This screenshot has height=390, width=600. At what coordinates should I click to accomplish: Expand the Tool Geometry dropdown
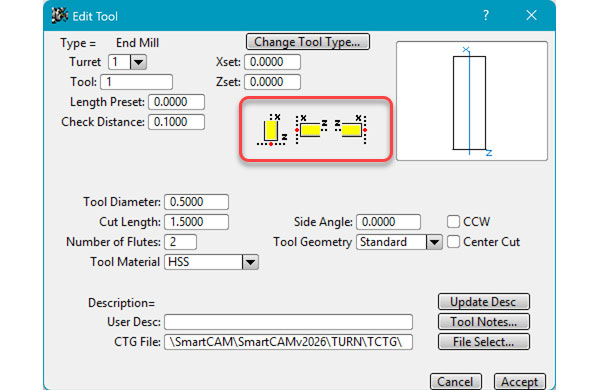pyautogui.click(x=434, y=242)
